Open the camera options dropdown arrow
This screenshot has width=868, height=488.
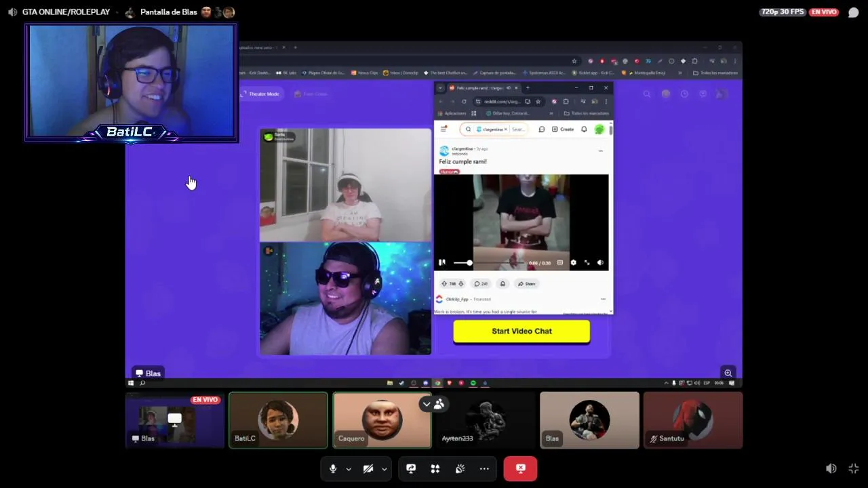coord(384,469)
